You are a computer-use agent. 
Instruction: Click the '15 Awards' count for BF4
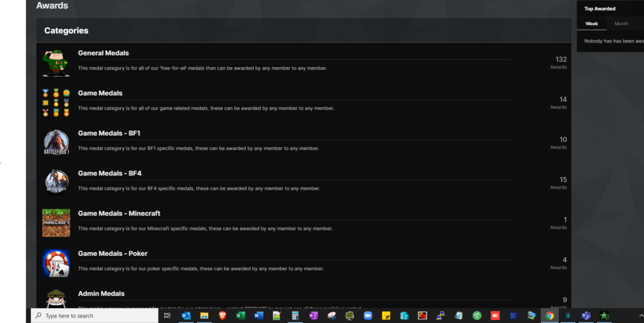(558, 183)
